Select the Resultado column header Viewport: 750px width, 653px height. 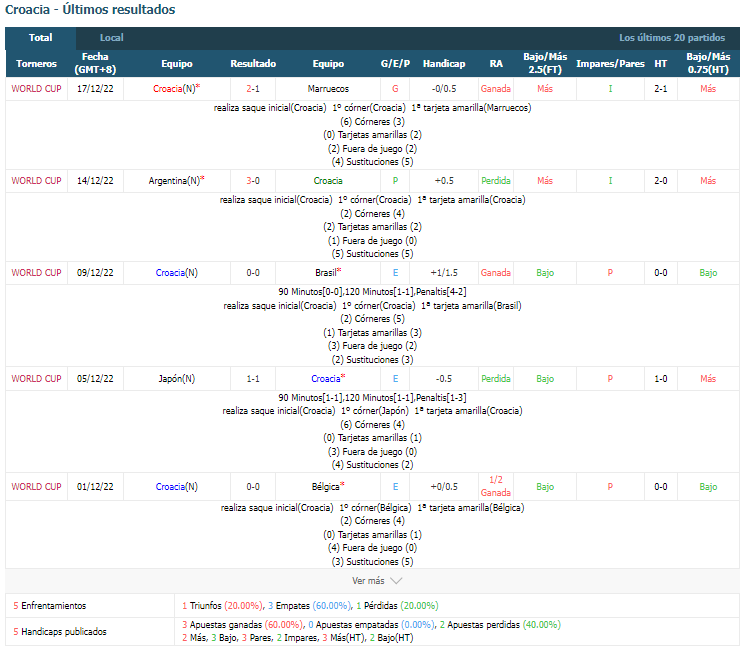coord(253,64)
